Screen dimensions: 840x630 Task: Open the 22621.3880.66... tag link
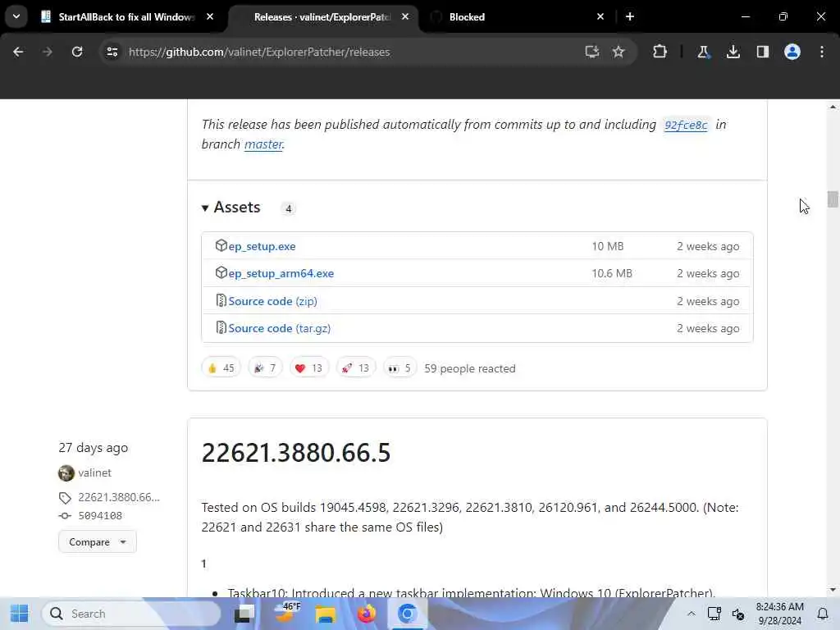119,497
